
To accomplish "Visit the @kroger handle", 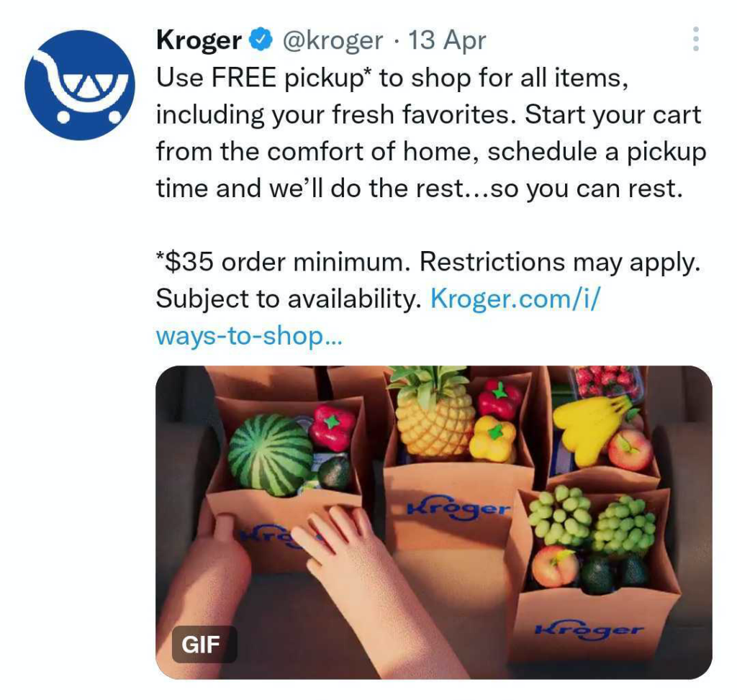I will coord(333,40).
